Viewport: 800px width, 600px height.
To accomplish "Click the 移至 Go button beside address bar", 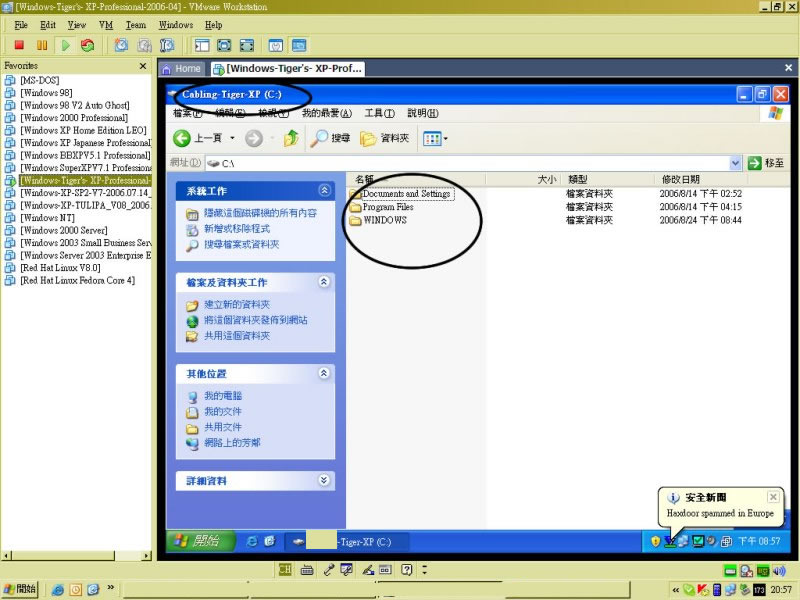I will (766, 163).
